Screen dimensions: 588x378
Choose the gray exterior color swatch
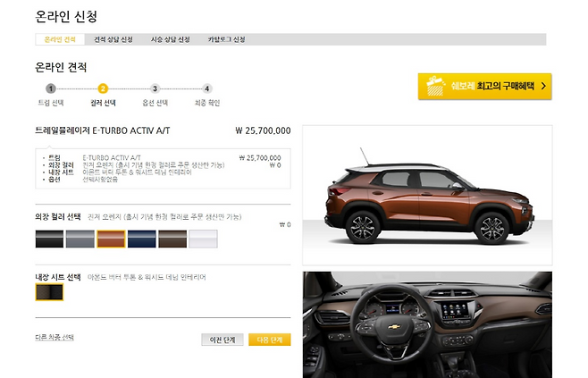click(x=80, y=239)
